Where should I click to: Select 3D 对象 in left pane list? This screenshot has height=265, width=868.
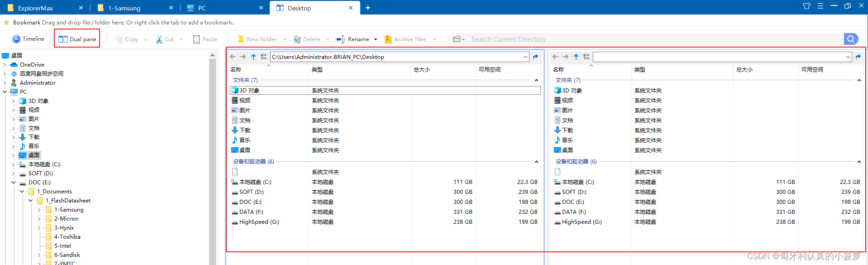(385, 91)
